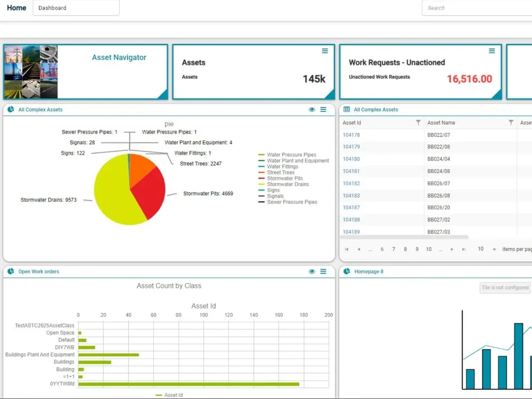The width and height of the screenshot is (532, 399).
Task: Go to first page of asset table
Action: (346, 250)
